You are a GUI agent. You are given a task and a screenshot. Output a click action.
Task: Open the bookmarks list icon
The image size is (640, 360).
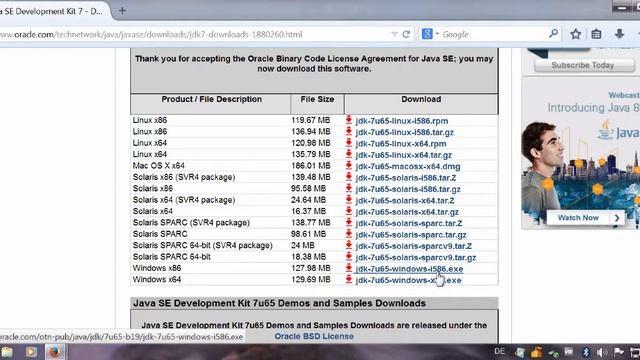coord(596,34)
